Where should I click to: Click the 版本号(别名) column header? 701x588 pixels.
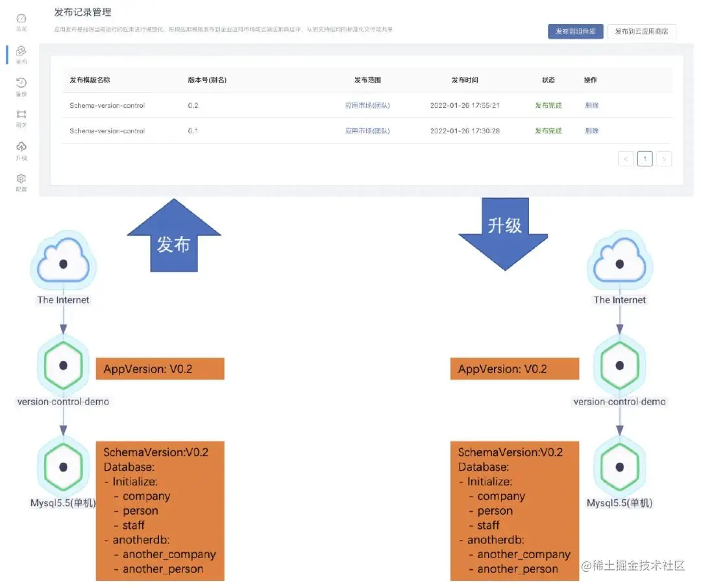(207, 80)
